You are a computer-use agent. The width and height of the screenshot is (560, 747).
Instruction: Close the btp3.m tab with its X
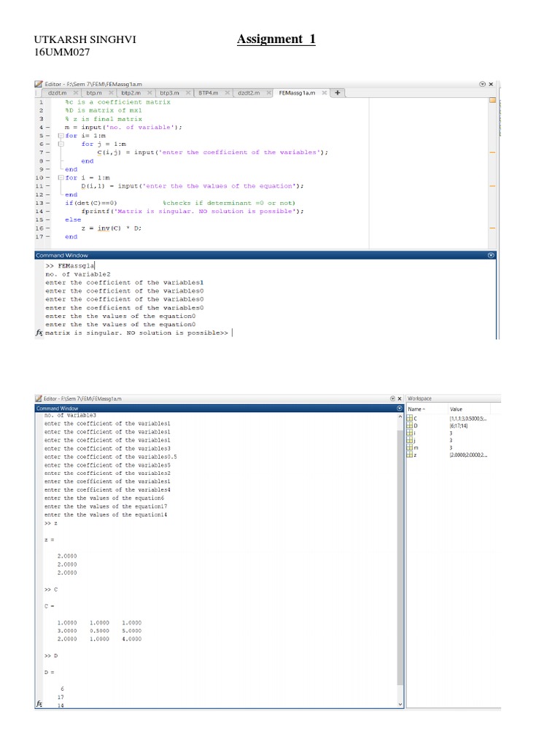(x=188, y=93)
